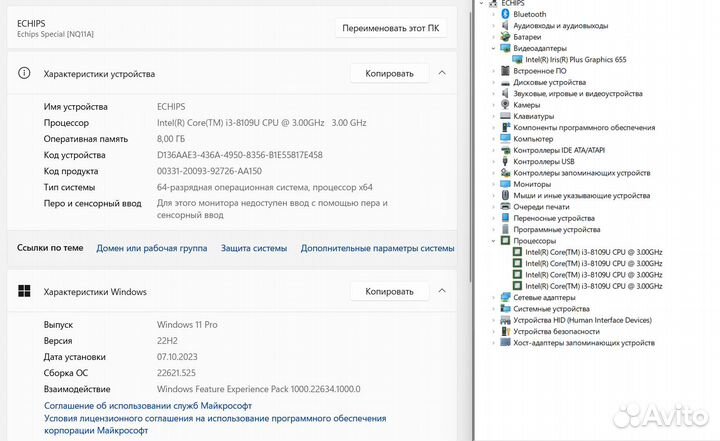Image resolution: width=720 pixels, height=441 pixels.
Task: Click the info icon next to Характеристики устройства
Action: tap(24, 73)
